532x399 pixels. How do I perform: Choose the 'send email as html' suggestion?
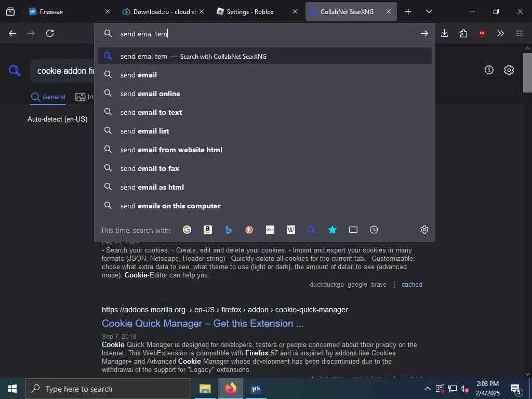pos(264,187)
